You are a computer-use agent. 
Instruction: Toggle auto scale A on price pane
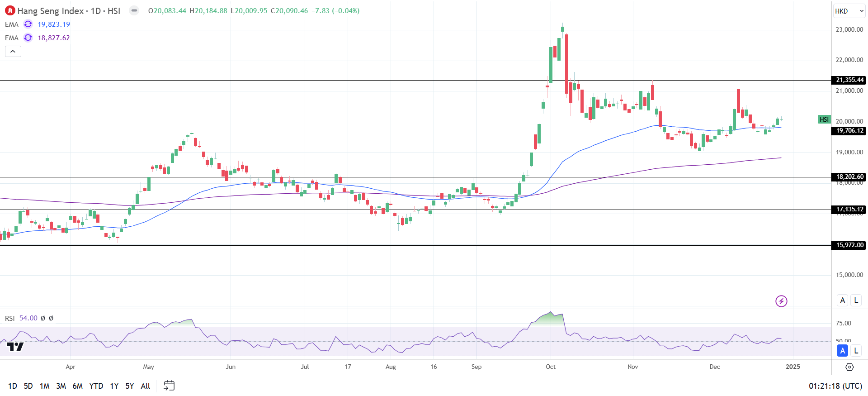(843, 300)
